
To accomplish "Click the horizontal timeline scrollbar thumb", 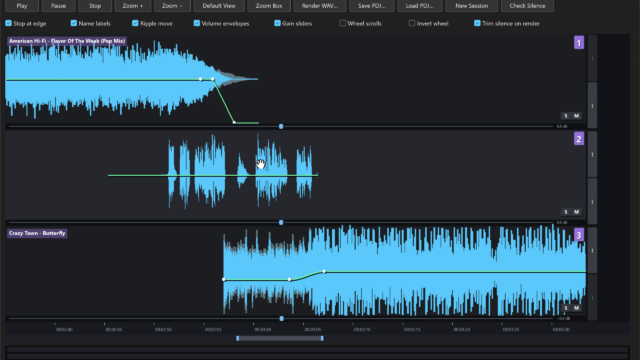I will pyautogui.click(x=280, y=338).
